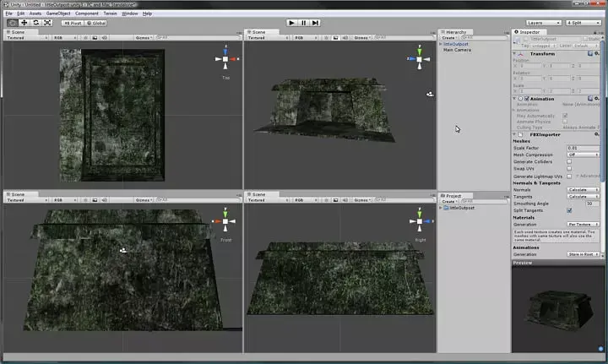The height and width of the screenshot is (364, 608).
Task: Open the Assets menu
Action: point(35,14)
